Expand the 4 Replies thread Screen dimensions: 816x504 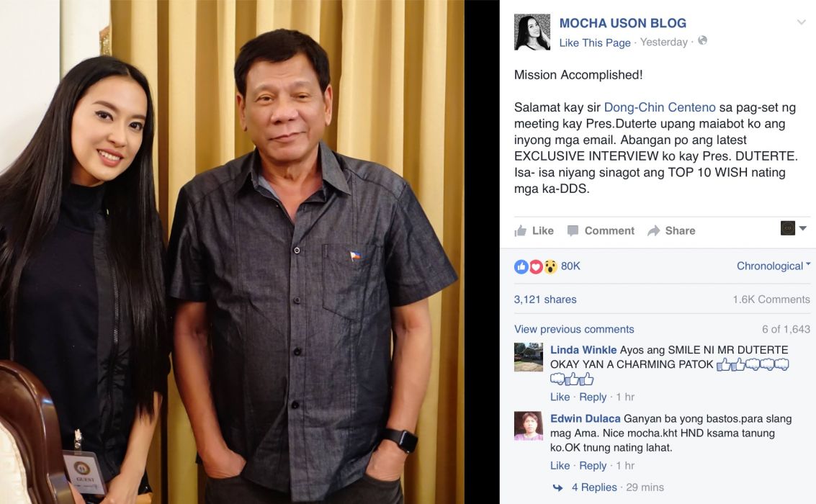[x=594, y=488]
